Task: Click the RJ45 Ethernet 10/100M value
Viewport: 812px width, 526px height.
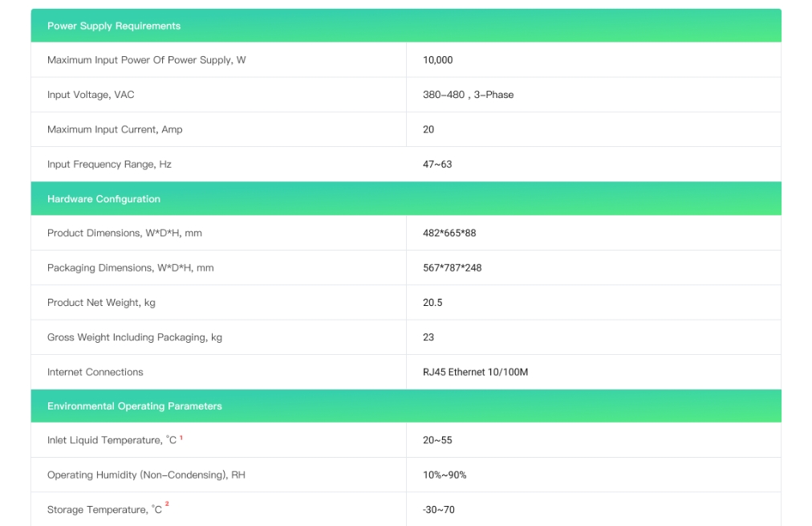Action: (475, 372)
